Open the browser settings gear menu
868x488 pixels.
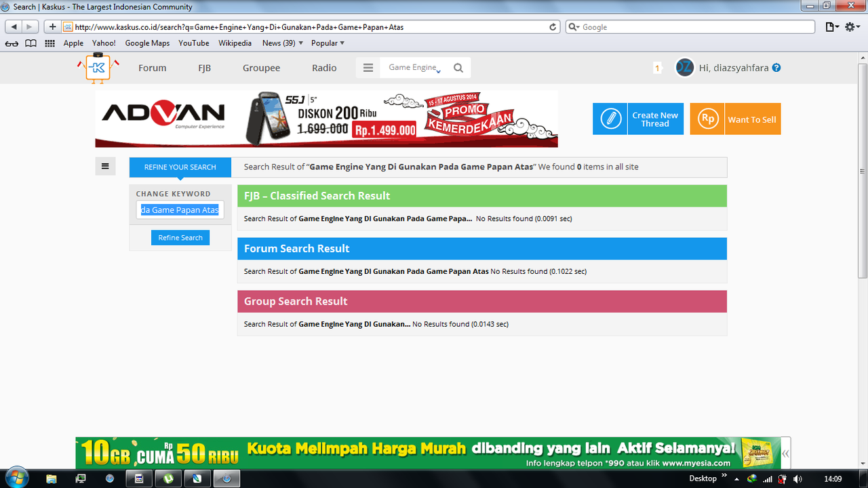851,27
